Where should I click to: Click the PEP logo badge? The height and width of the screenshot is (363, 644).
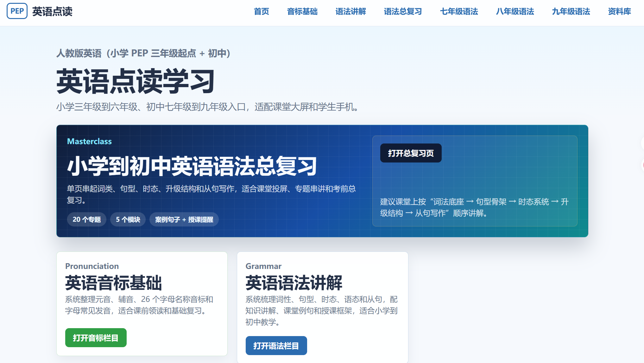click(x=17, y=11)
